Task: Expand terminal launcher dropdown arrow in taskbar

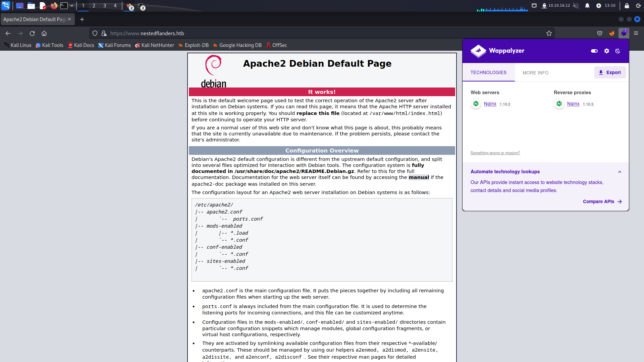Action: click(x=72, y=6)
